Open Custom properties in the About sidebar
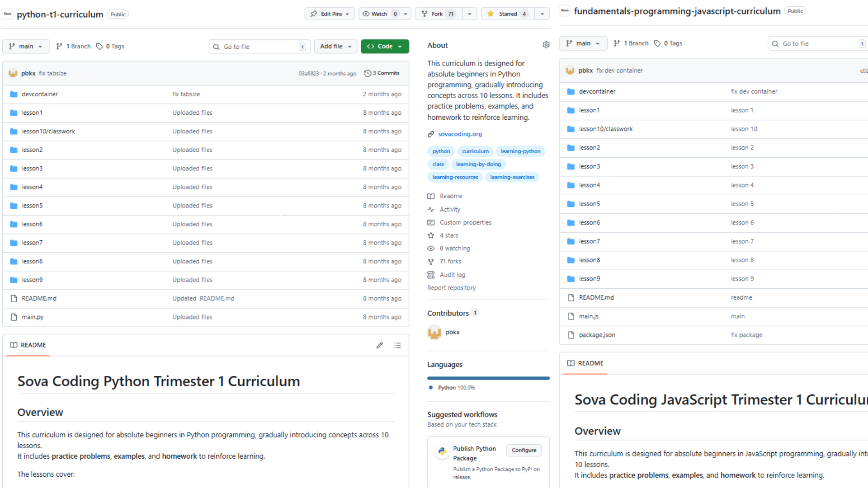Screen dimensions: 868x488 [x=465, y=222]
